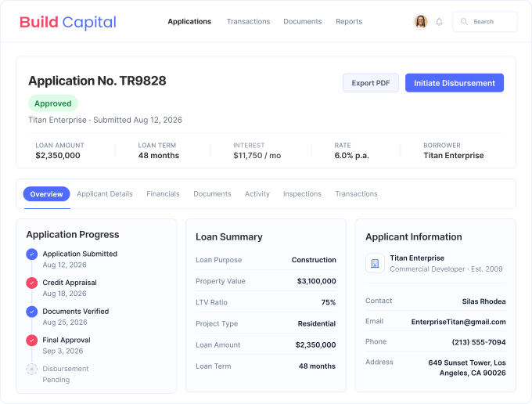Click the Construction loan purpose value
This screenshot has height=404, width=532.
point(314,260)
